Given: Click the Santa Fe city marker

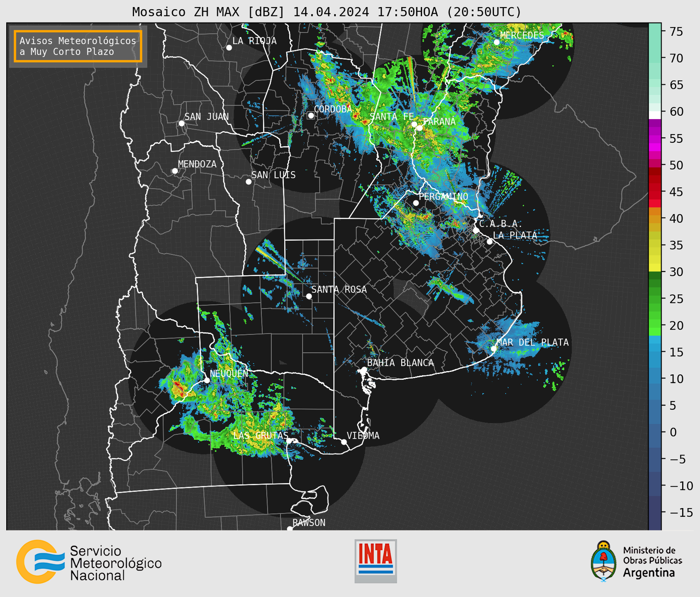Looking at the screenshot, I should tap(414, 124).
